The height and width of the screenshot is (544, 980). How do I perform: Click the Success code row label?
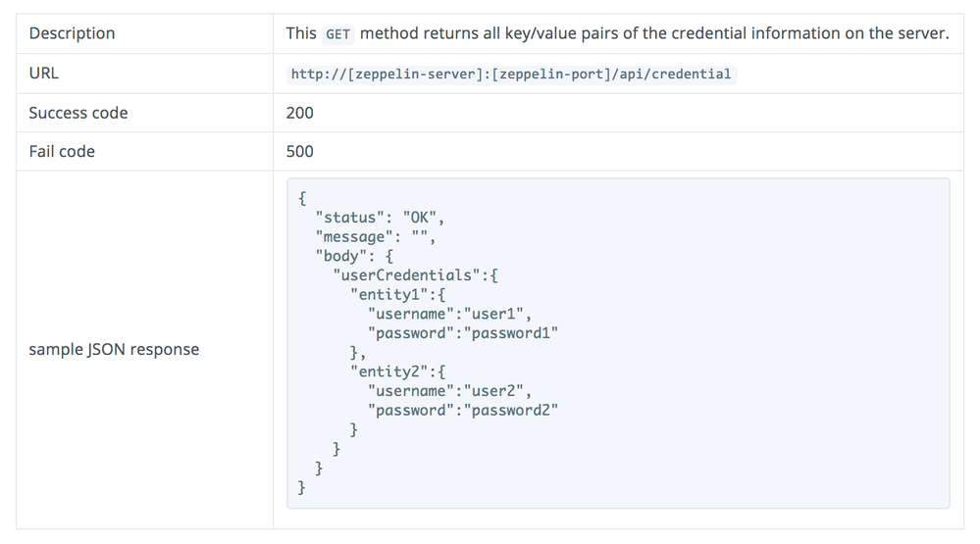pyautogui.click(x=78, y=113)
